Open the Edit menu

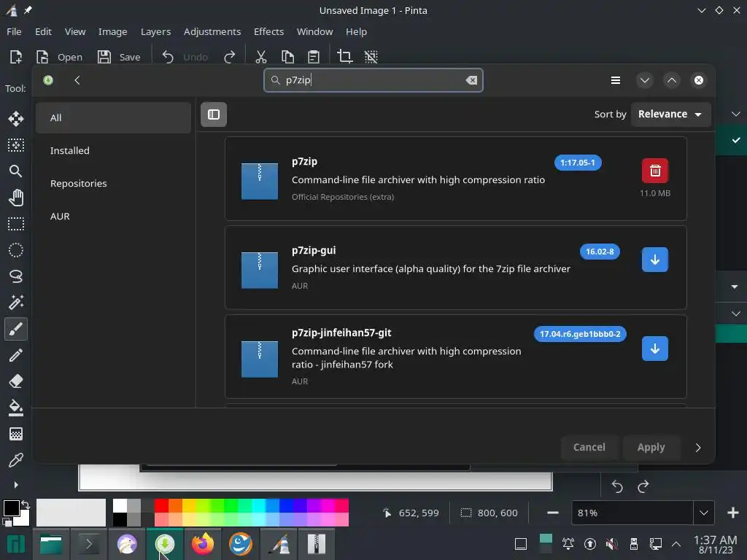[x=43, y=31]
